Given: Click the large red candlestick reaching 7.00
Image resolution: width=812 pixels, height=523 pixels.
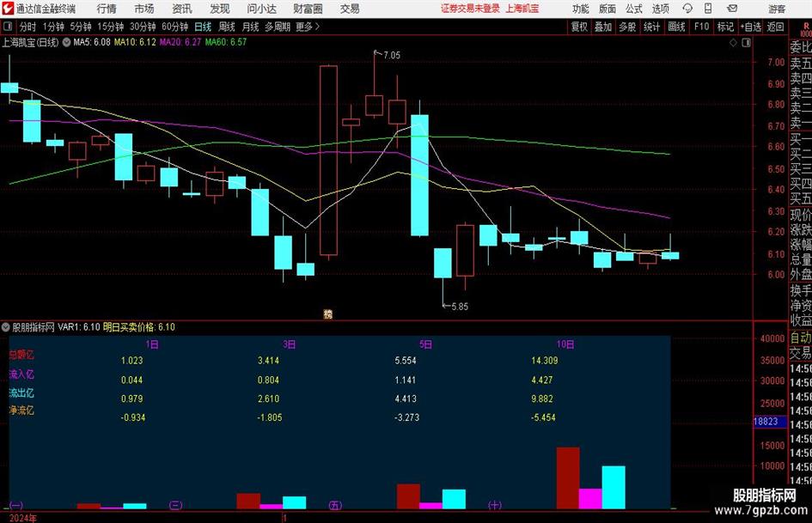Looking at the screenshot, I should [x=328, y=160].
